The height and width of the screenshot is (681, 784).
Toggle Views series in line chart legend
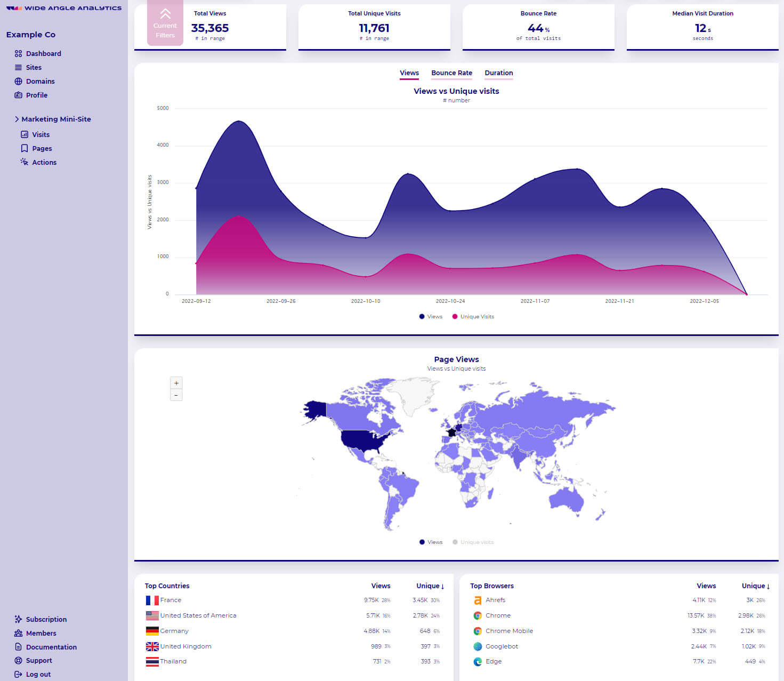[x=431, y=317]
